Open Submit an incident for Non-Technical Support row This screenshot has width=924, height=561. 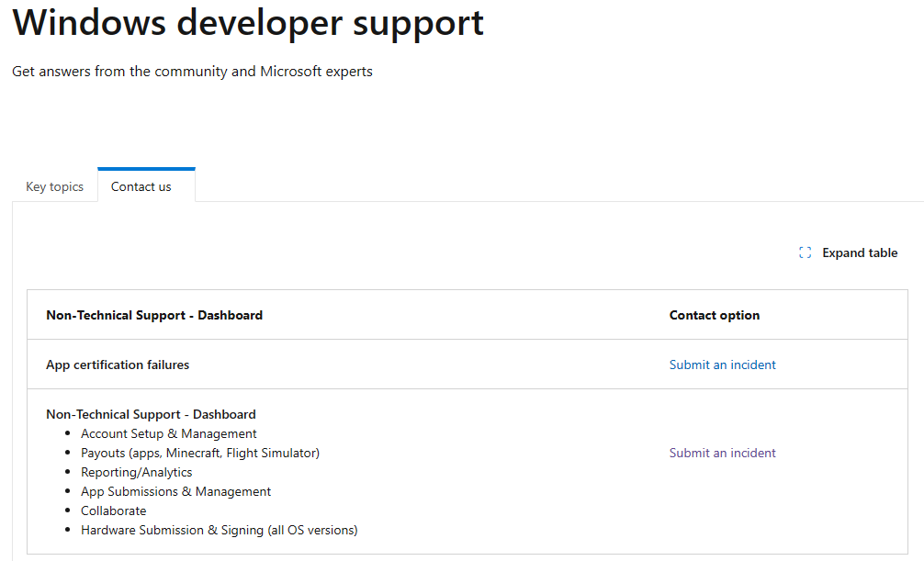723,454
